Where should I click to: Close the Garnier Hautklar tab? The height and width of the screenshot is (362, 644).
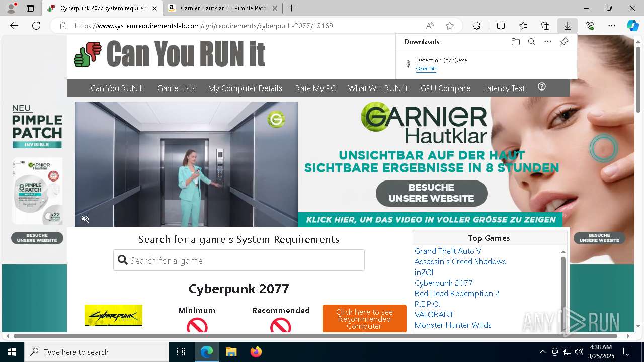[x=275, y=8]
